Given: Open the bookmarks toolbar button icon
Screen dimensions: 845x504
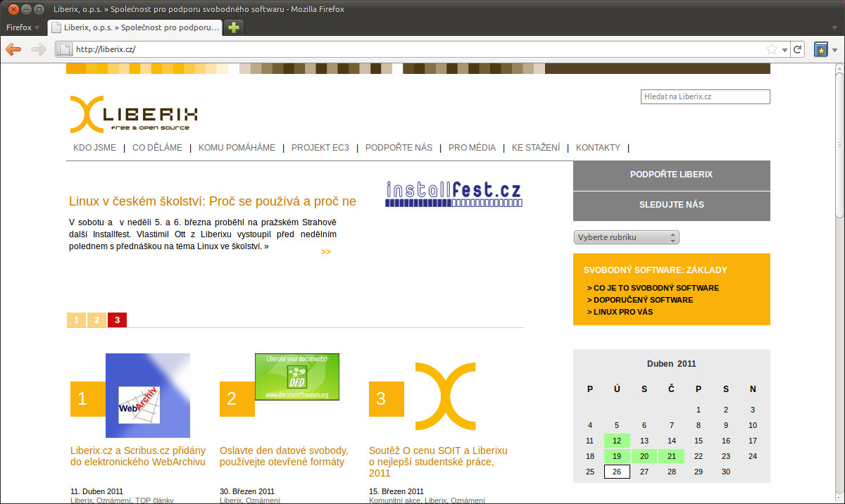Looking at the screenshot, I should (820, 49).
